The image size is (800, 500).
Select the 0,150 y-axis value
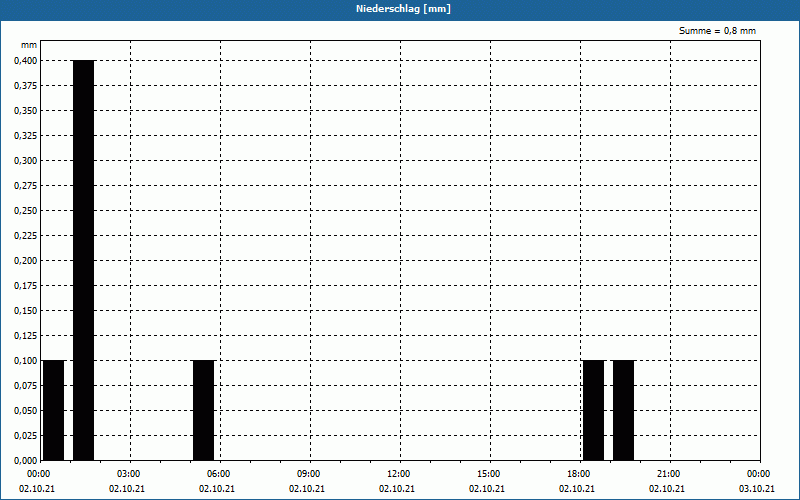point(26,311)
